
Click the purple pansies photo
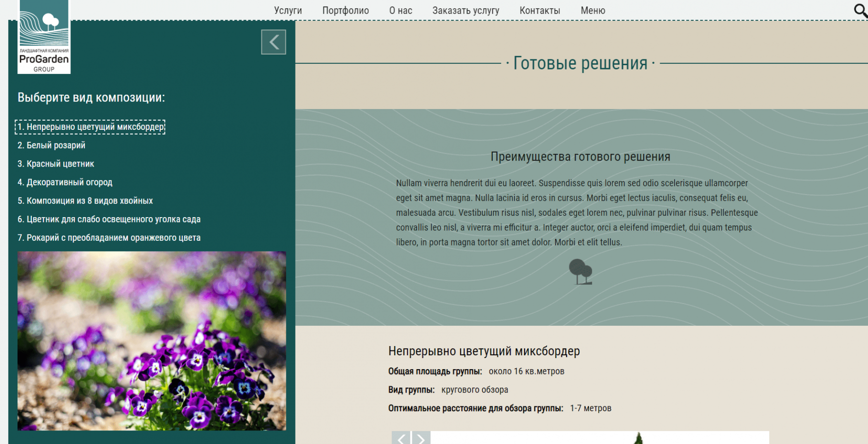[151, 341]
